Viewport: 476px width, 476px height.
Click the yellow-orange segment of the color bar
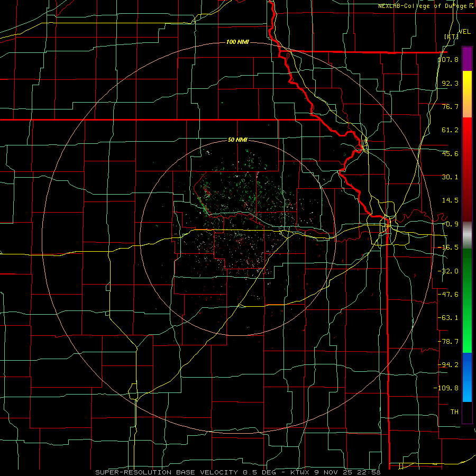[467, 94]
